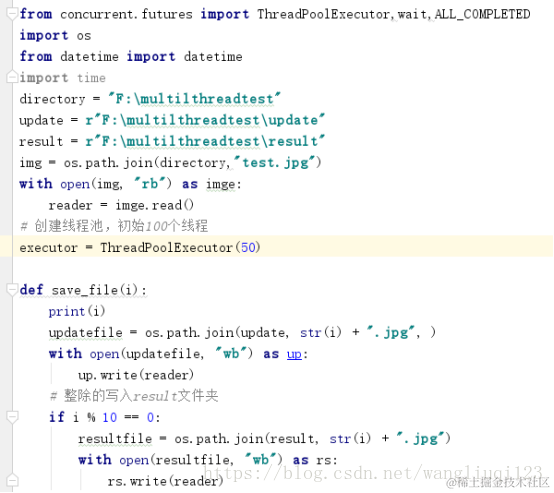Click the 'ThreadPoolExecutor' name in the first import line
The height and width of the screenshot is (493, 554).
click(x=323, y=14)
